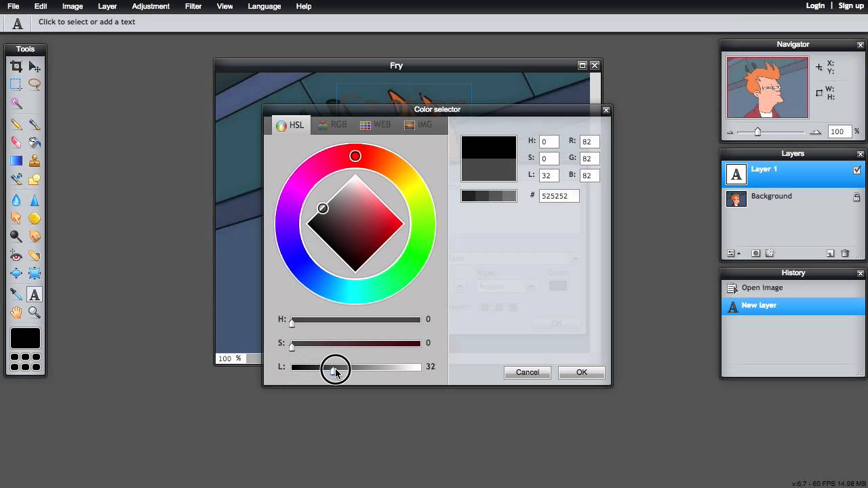Click the add layer mask icon
Screen dimensions: 868x488
pos(755,253)
